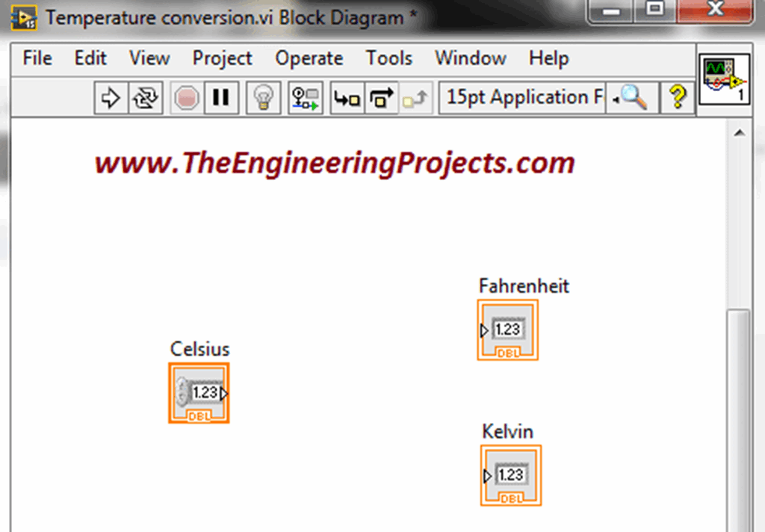Screen dimensions: 765x532
Task: Open Context Help with the question mark icon
Action: (677, 97)
